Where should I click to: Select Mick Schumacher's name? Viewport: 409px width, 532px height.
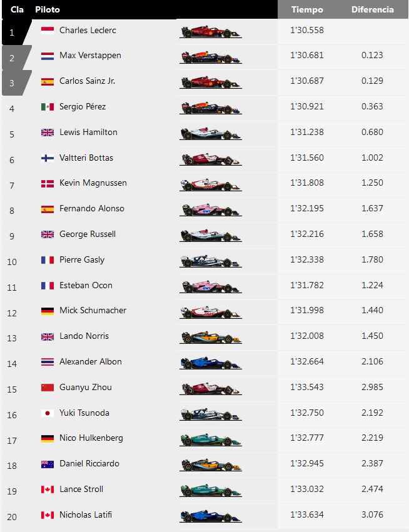[x=93, y=311]
